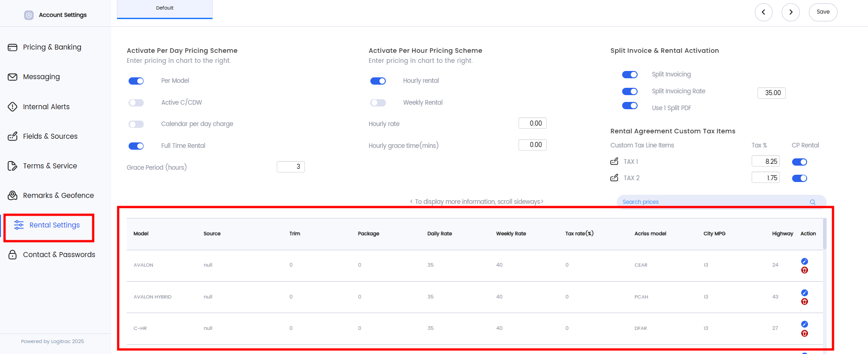The width and height of the screenshot is (868, 354).
Task: Go to previous page with left chevron
Action: [x=763, y=12]
